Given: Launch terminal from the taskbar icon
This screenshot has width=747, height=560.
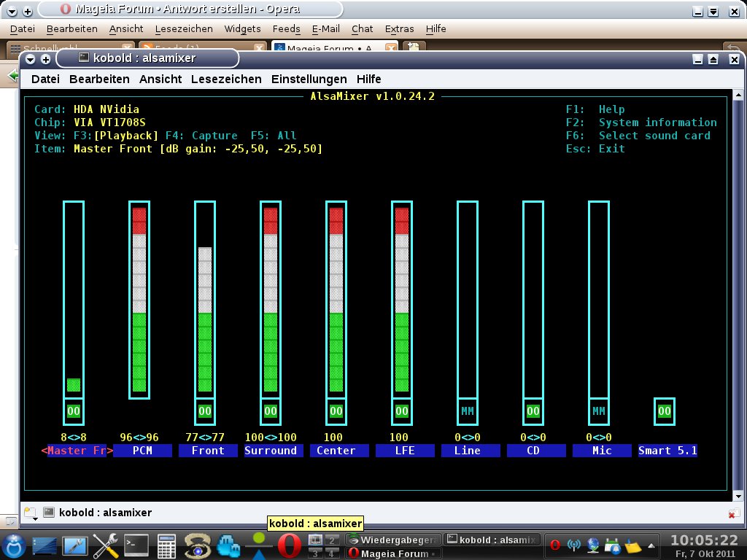Looking at the screenshot, I should [136, 545].
